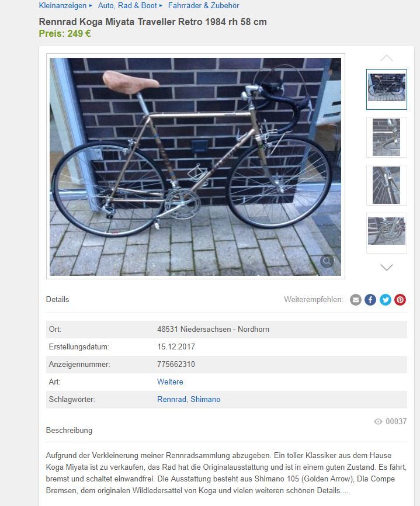420x506 pixels.
Task: Open the Rennrad keyword link
Action: coord(172,399)
